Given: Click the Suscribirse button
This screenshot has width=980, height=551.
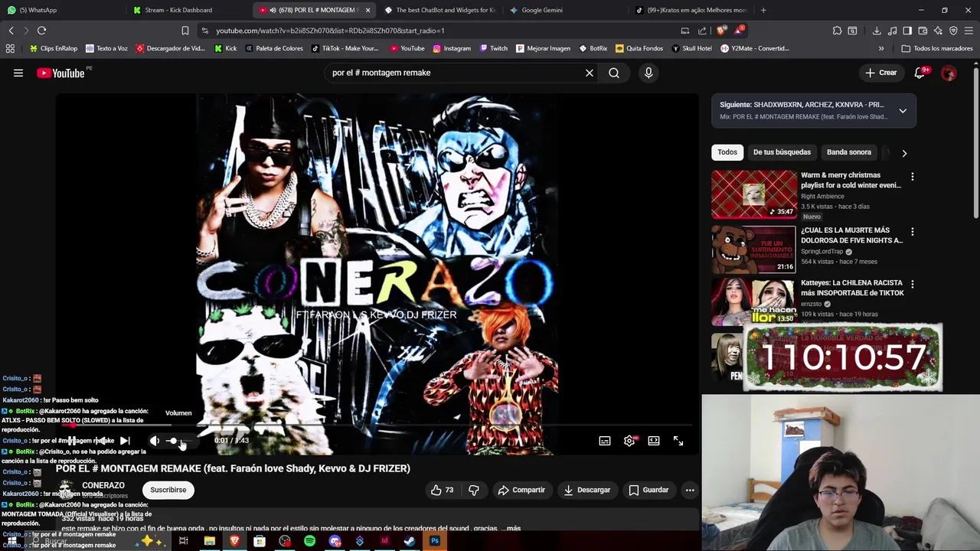Looking at the screenshot, I should coord(168,490).
